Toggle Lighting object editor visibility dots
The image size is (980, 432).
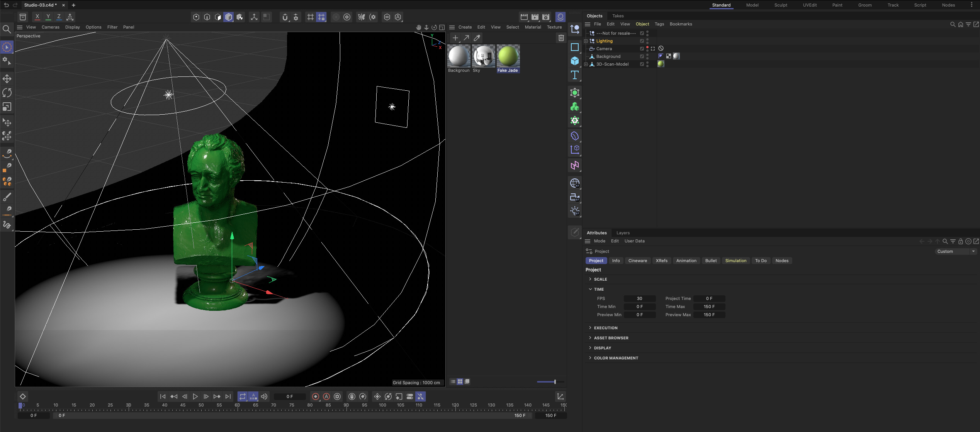[647, 41]
